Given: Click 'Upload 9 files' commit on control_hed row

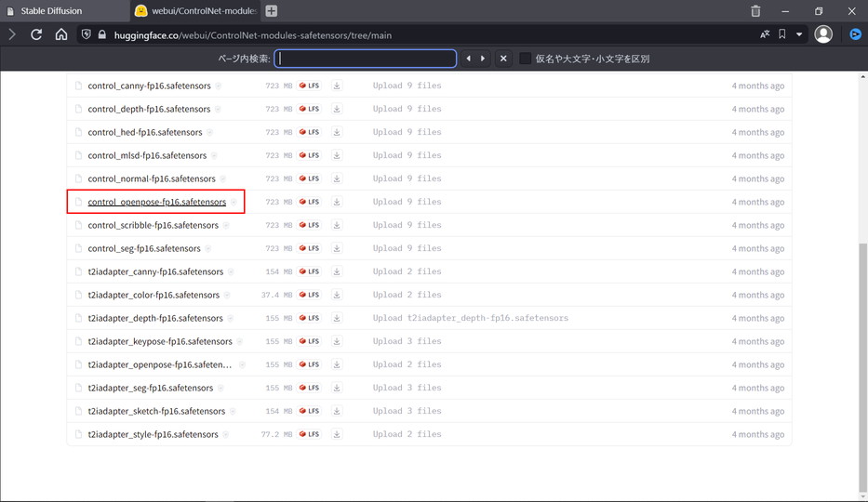Looking at the screenshot, I should pyautogui.click(x=407, y=132).
